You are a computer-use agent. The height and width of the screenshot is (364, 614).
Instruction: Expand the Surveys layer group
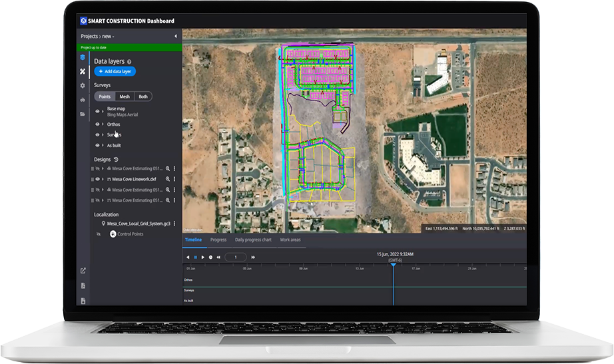point(103,134)
